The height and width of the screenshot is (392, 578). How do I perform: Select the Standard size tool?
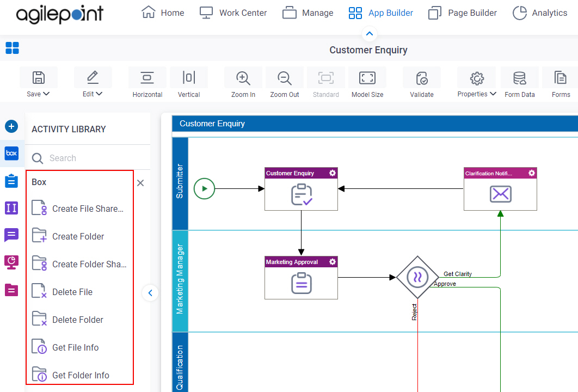click(x=326, y=83)
